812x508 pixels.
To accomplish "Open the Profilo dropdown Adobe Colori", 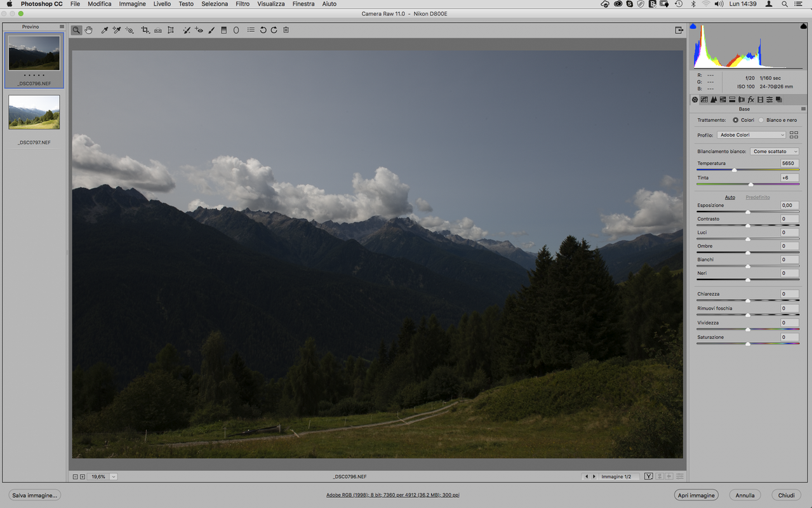I will pos(751,135).
